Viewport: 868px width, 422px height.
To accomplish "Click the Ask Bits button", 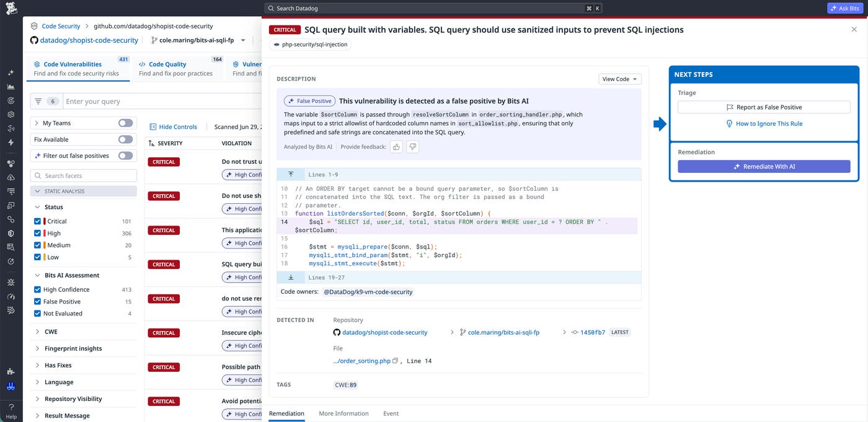I will pyautogui.click(x=844, y=9).
